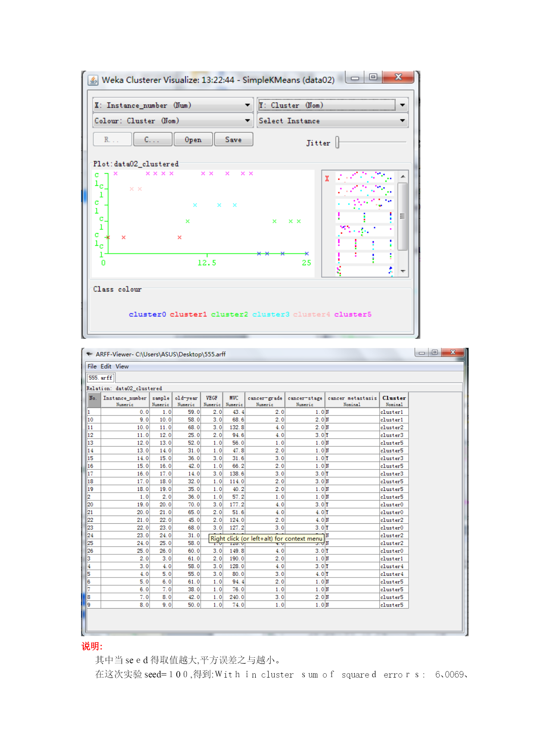Screen dimensions: 535x756
Task: Click the R... button in Weka visualizer
Action: (113, 139)
